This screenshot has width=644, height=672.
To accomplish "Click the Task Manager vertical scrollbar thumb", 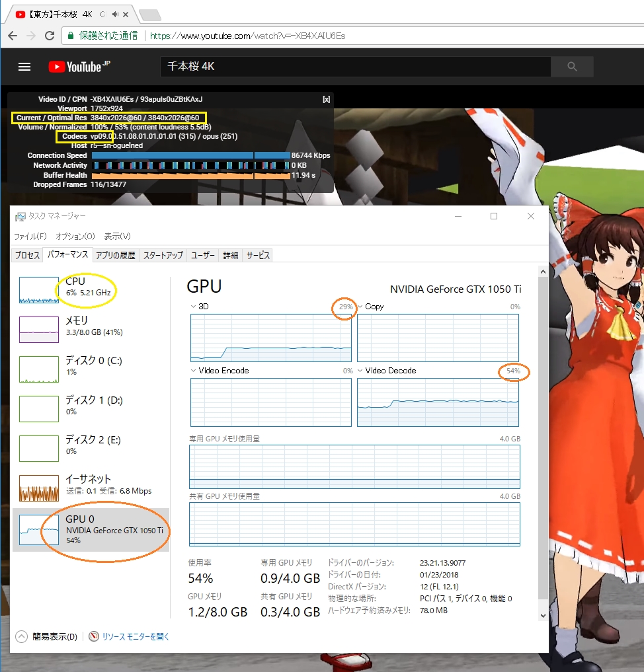I will tap(543, 438).
